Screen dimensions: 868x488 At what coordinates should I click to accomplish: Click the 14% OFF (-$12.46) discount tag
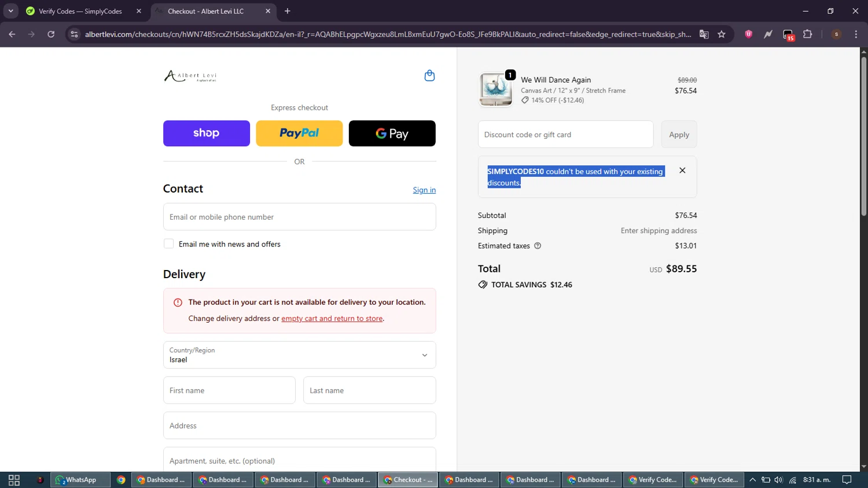[553, 100]
